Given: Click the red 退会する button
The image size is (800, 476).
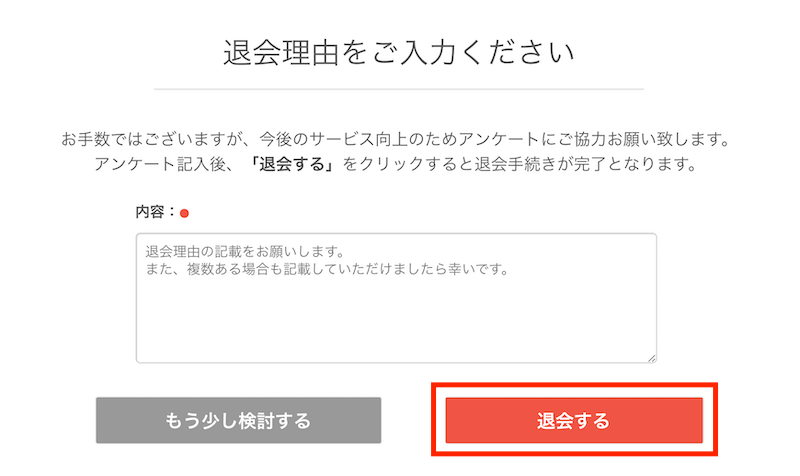Looking at the screenshot, I should click(574, 421).
